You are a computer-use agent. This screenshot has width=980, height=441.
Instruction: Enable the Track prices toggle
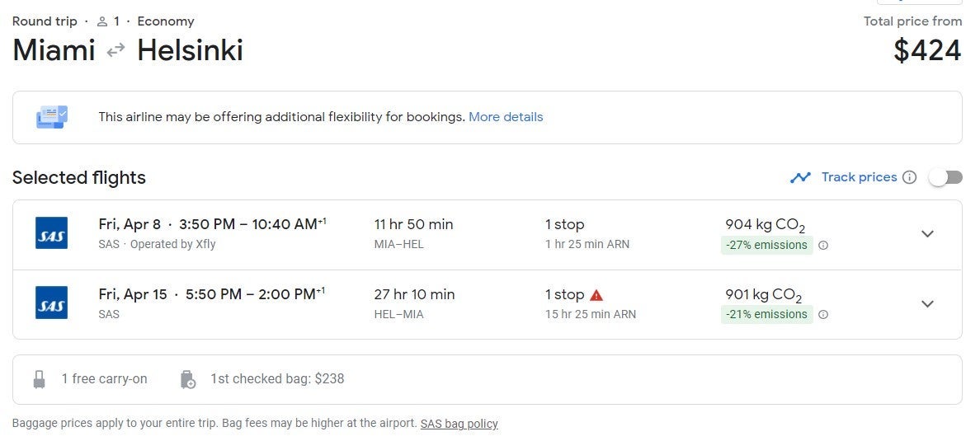[x=945, y=177]
